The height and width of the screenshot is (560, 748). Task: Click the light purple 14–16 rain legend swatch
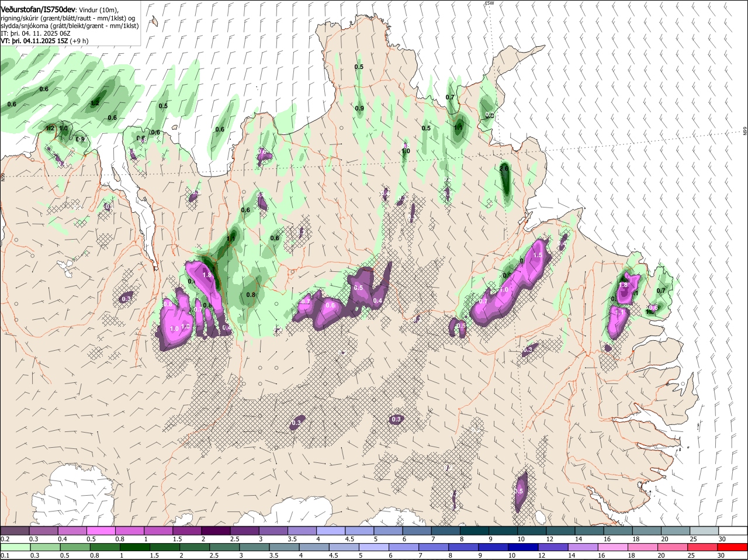[x=582, y=547]
